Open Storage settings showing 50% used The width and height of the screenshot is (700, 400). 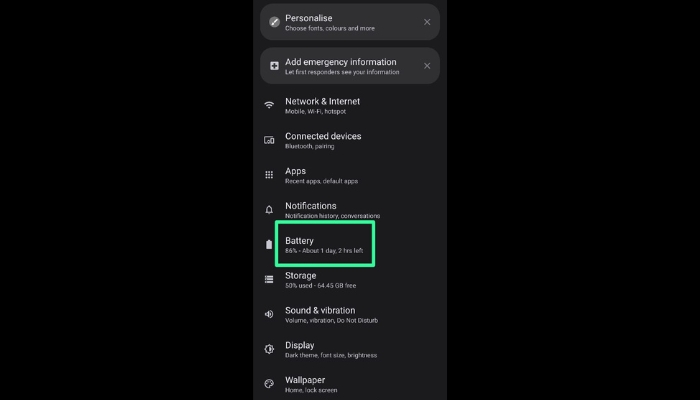350,279
